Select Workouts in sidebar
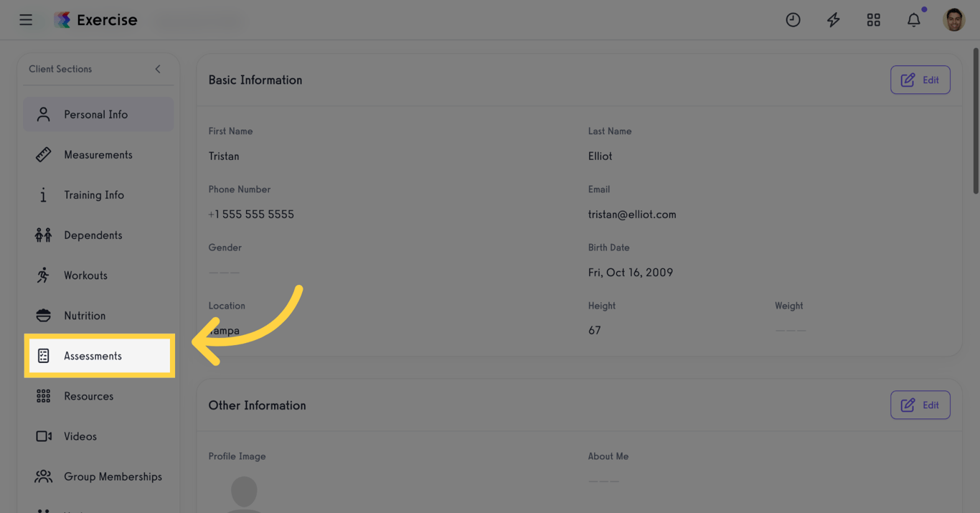980x513 pixels. 85,276
